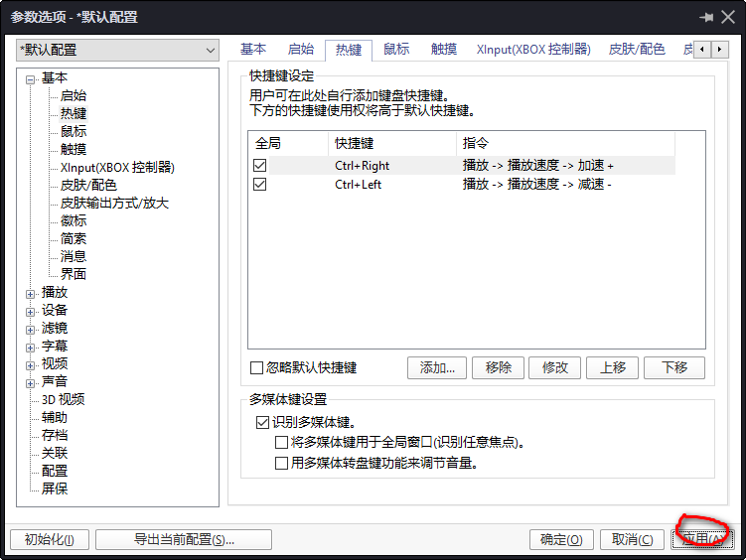Close the 参数选项 dialog with X
This screenshot has width=746, height=560.
point(728,18)
